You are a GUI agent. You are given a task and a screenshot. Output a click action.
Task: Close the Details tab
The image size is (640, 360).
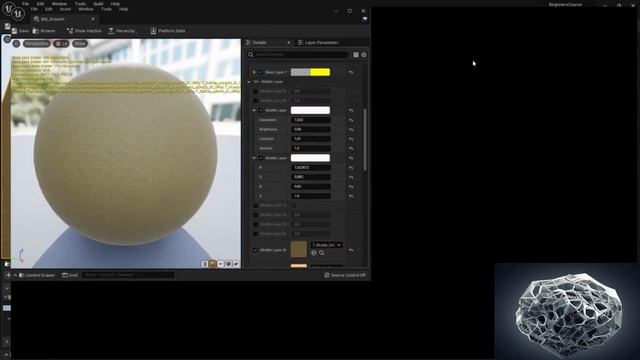click(x=289, y=42)
